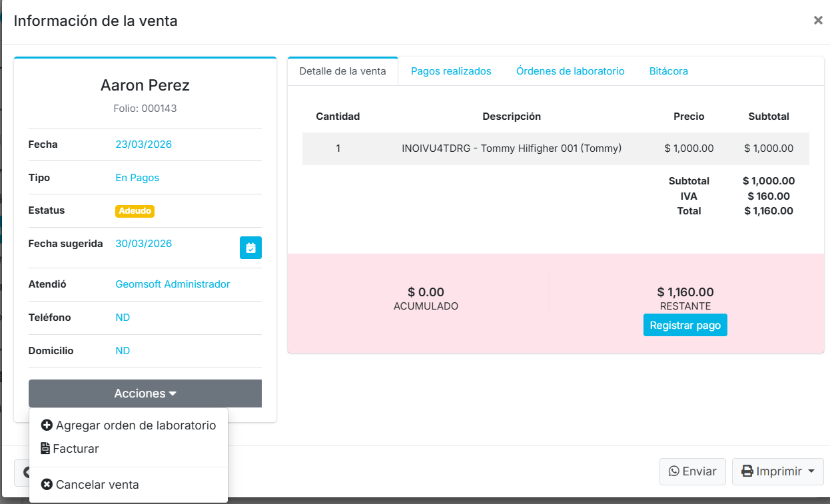This screenshot has height=504, width=830.
Task: Click the sale date 23/03/2026
Action: tap(143, 144)
